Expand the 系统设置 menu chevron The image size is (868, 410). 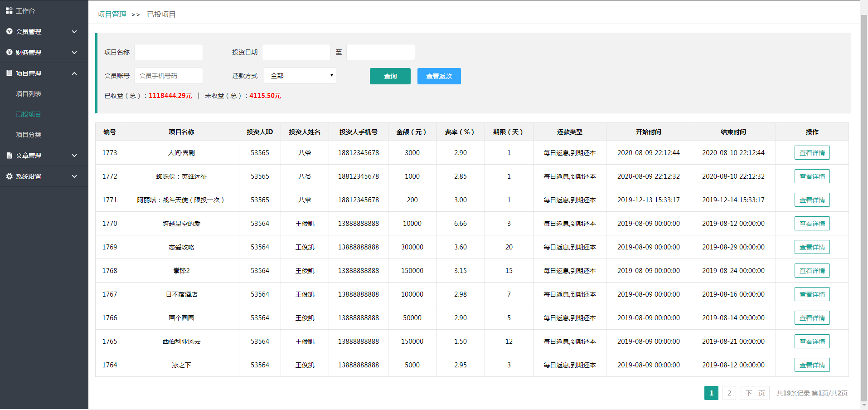click(74, 176)
